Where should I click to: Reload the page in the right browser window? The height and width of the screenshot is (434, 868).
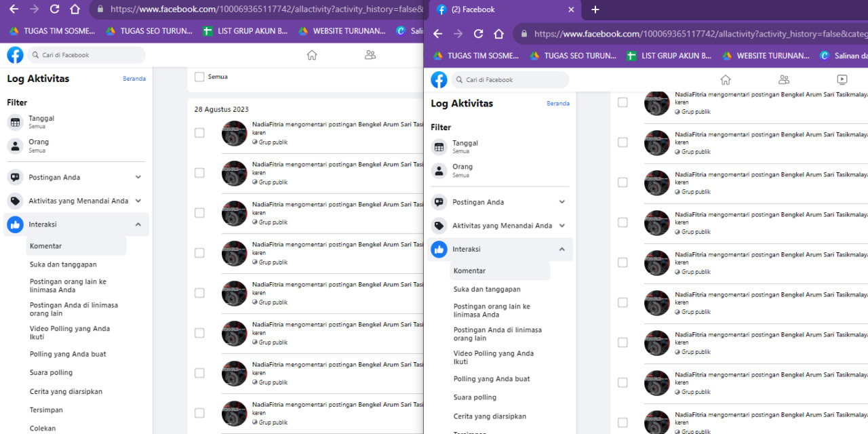click(478, 34)
